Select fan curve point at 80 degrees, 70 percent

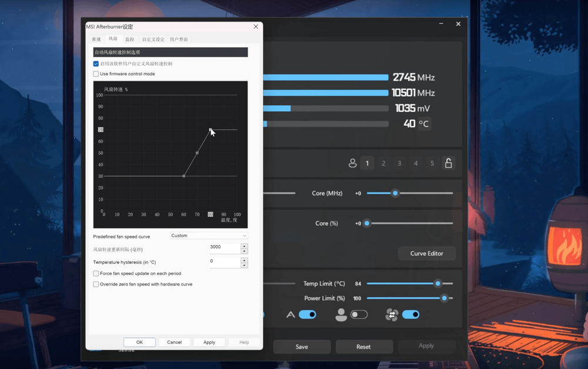[211, 130]
